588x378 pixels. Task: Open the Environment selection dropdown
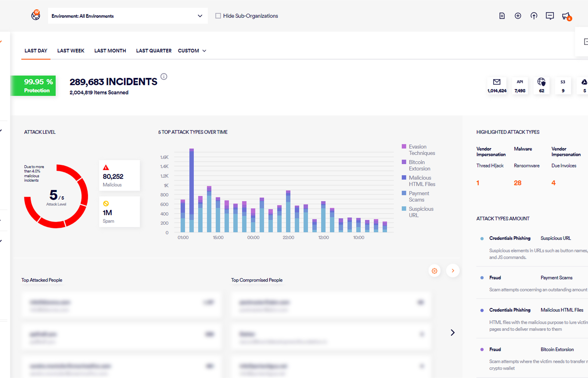tap(127, 16)
